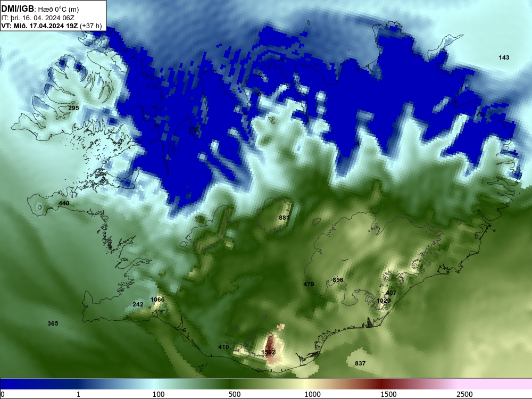This screenshot has height=399, width=532.
Task: Select the 440 value on Snæfellsnes peninsula
Action: [64, 203]
